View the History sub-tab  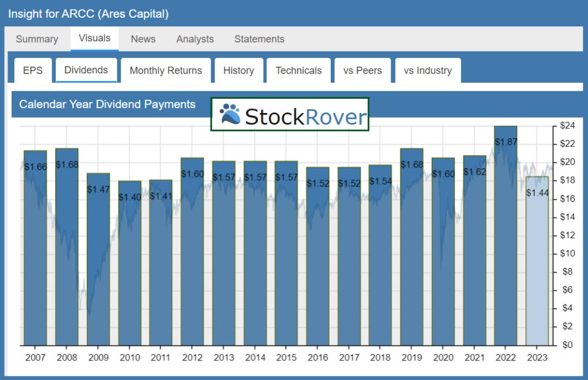pos(238,71)
